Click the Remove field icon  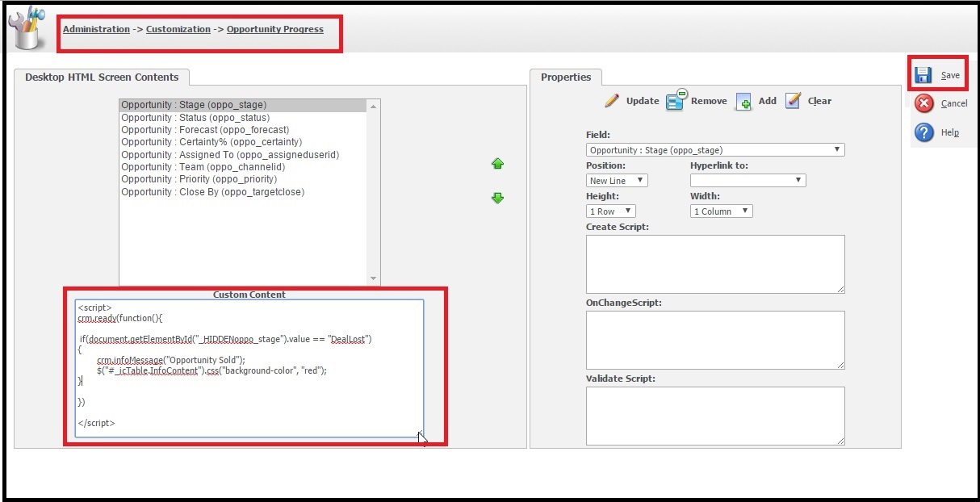point(676,99)
